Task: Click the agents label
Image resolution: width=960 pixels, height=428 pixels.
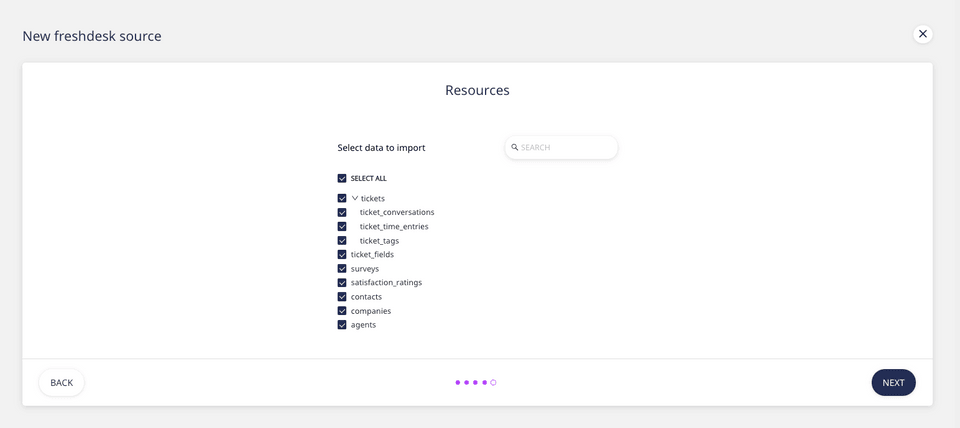Action: 363,325
